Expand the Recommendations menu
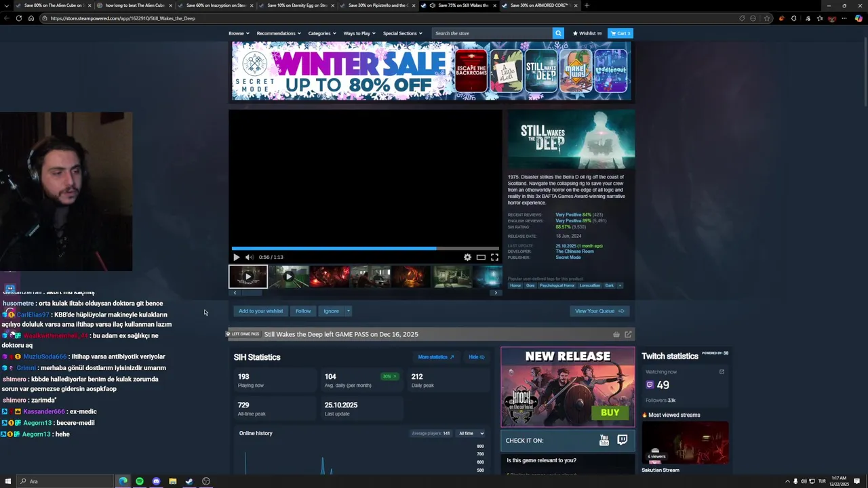Viewport: 868px width, 488px height. point(279,33)
